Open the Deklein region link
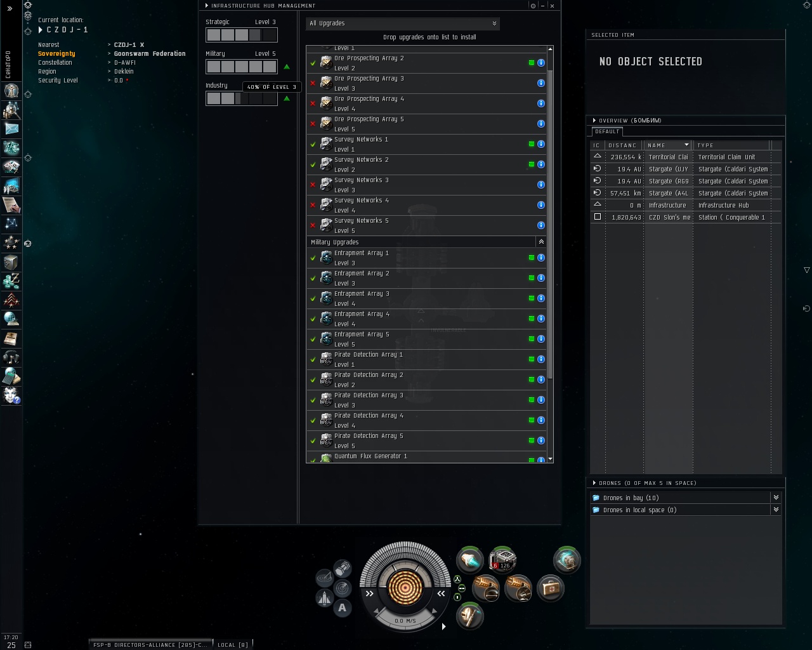 click(124, 72)
